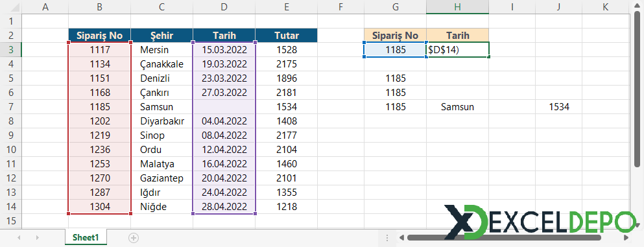Select column D header

224,7
